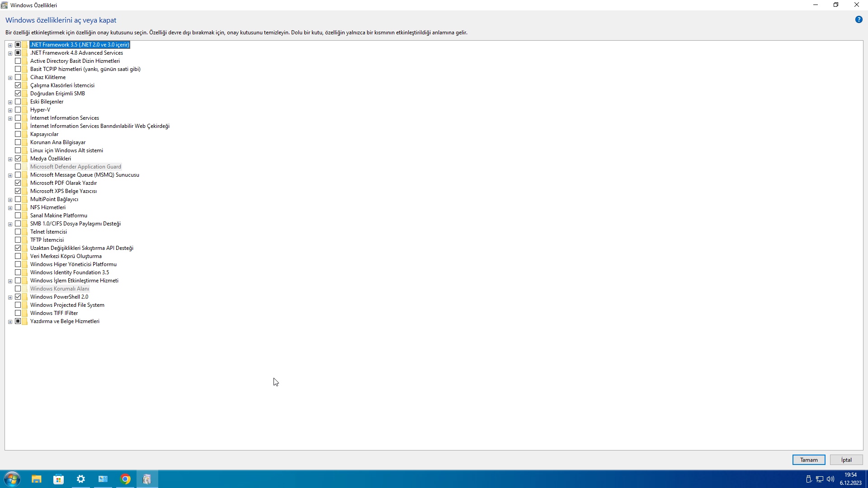
Task: Click the Start button on the taskbar
Action: 12,479
